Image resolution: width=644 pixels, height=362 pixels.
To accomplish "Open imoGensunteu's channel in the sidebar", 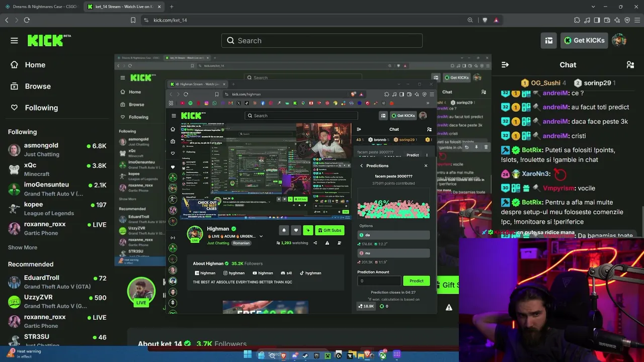I will pos(57,189).
